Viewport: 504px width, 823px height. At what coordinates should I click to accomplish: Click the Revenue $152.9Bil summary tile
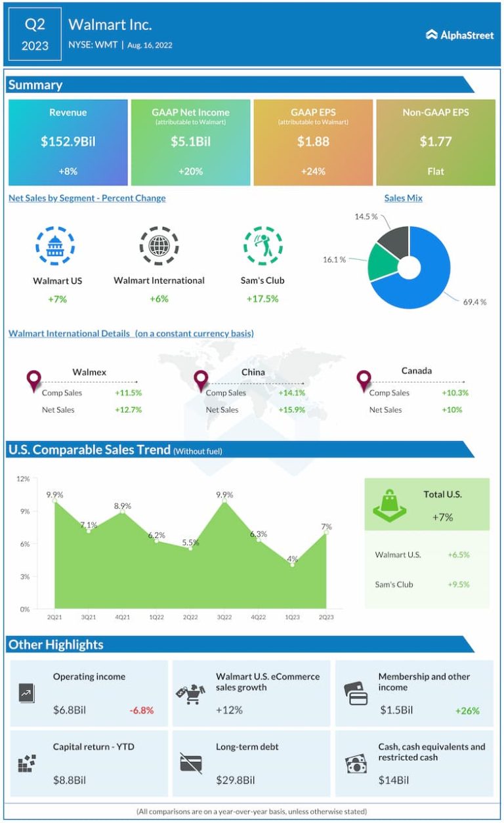(x=68, y=142)
